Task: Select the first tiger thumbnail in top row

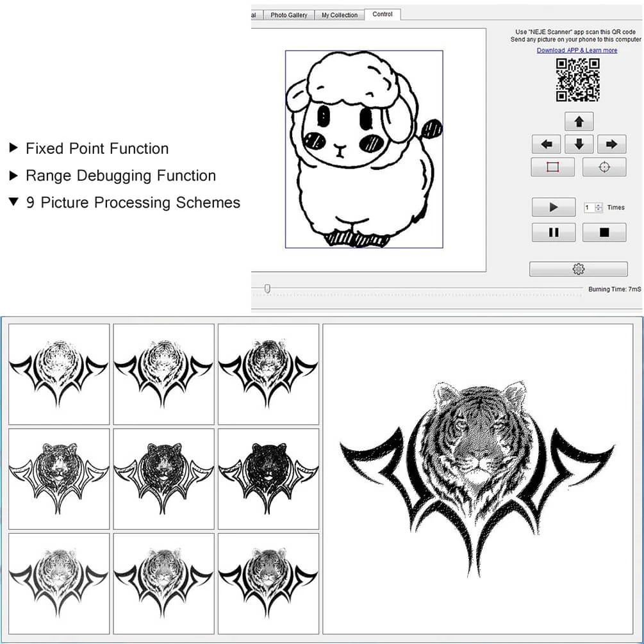Action: (59, 374)
